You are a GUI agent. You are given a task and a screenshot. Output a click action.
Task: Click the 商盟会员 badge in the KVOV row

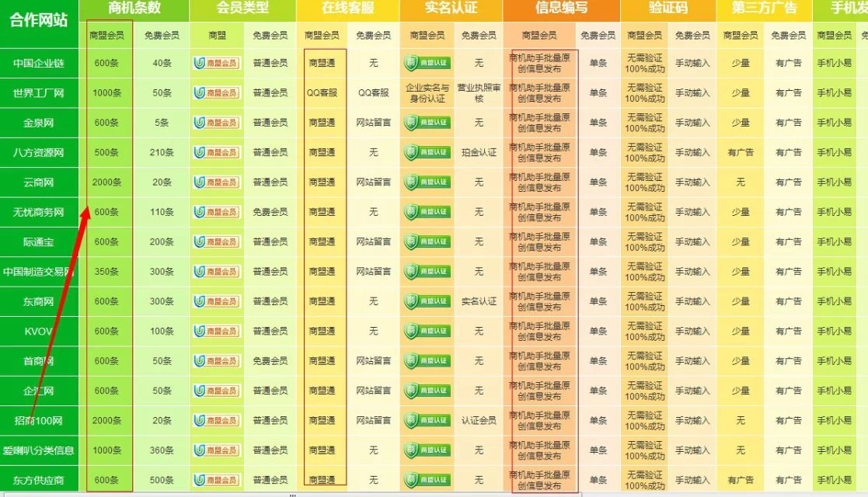click(x=216, y=331)
